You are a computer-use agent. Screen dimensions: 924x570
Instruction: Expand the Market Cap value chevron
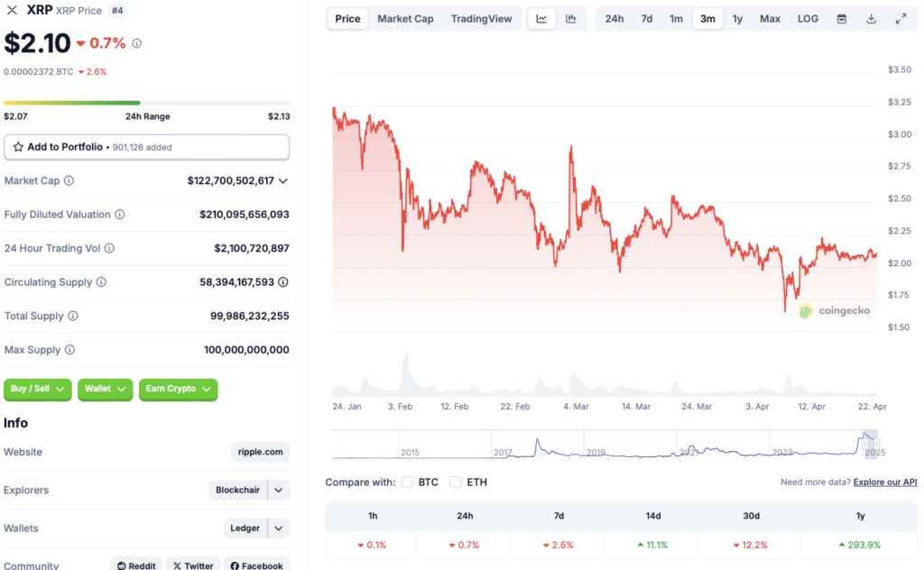(x=283, y=180)
